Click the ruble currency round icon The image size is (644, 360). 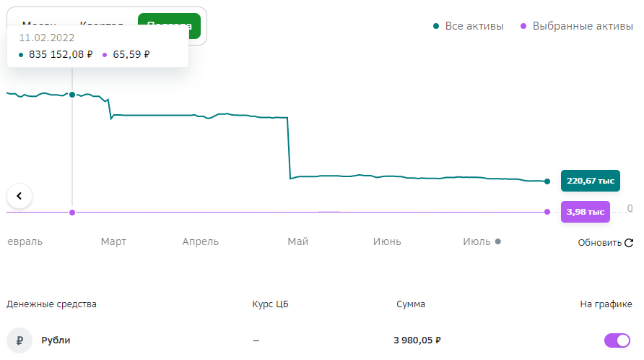pos(19,340)
